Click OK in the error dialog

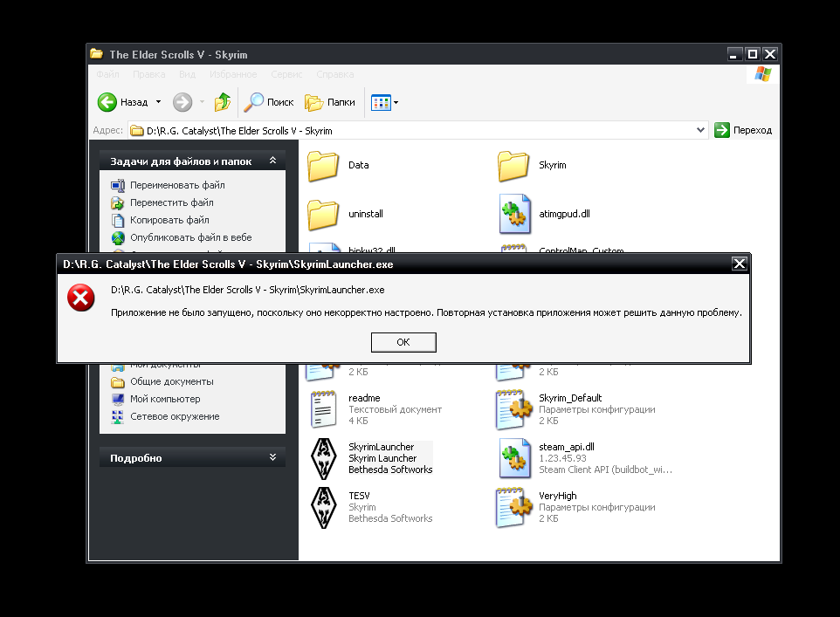(403, 342)
